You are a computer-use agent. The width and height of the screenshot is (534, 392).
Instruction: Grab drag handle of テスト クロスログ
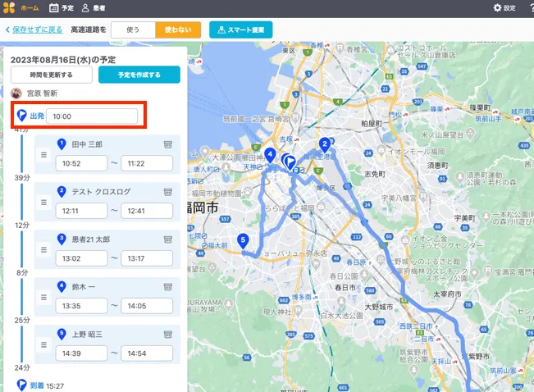[x=44, y=203]
